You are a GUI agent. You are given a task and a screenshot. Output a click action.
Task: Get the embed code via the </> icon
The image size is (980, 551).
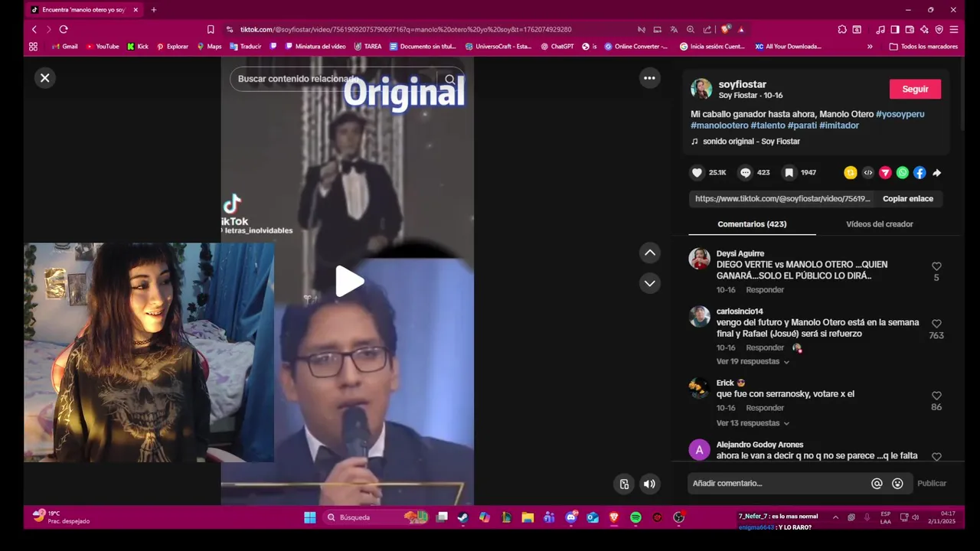pyautogui.click(x=867, y=173)
